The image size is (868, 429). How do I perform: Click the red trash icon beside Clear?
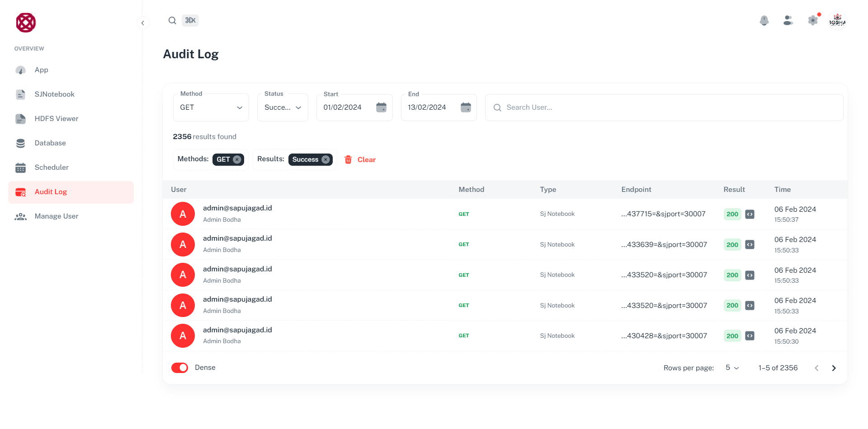(x=348, y=160)
